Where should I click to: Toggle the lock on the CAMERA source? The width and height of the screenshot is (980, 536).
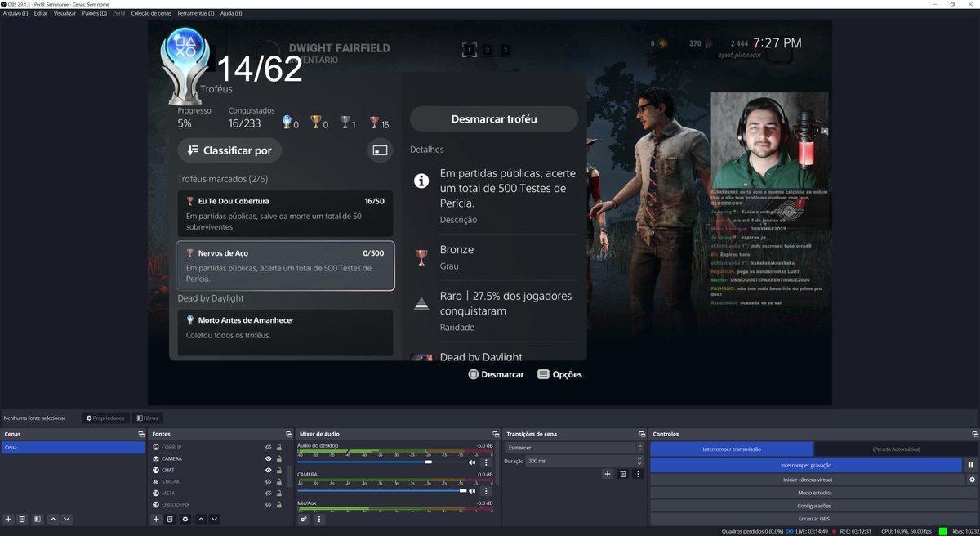279,458
